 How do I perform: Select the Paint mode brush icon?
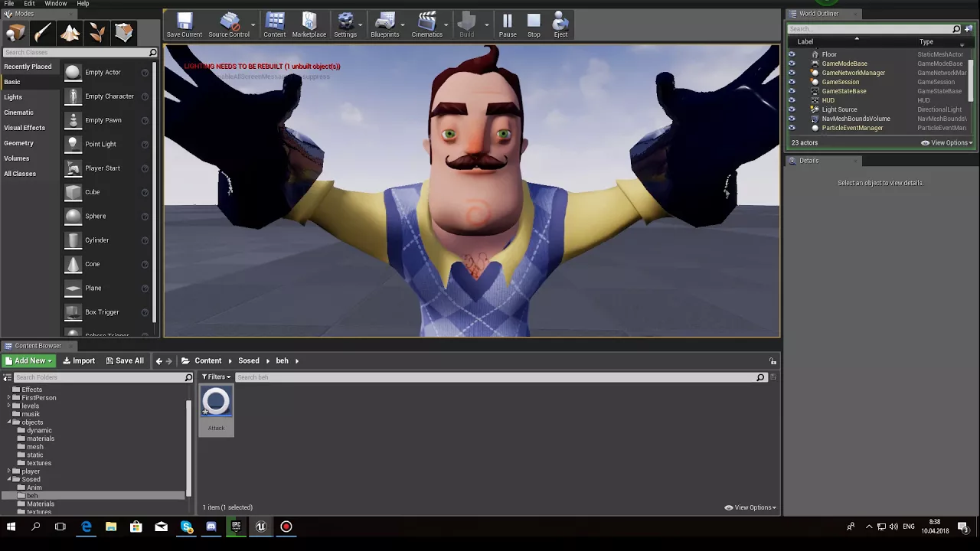(43, 32)
